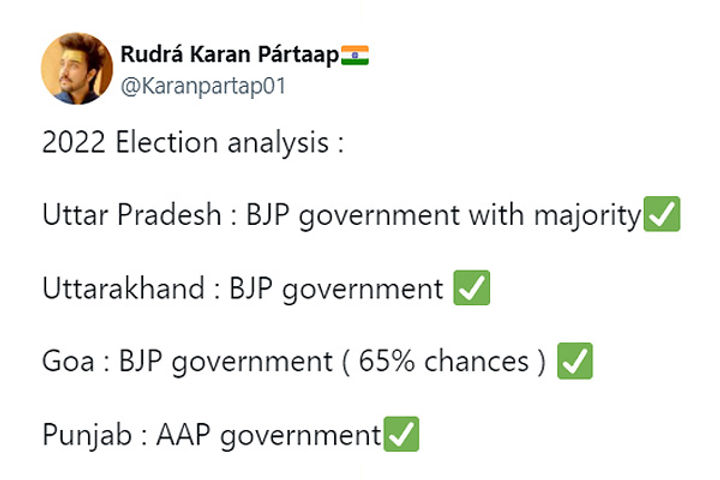The image size is (720, 480).
Task: Select the "2022 Election analysis :" heading text
Action: (x=193, y=142)
